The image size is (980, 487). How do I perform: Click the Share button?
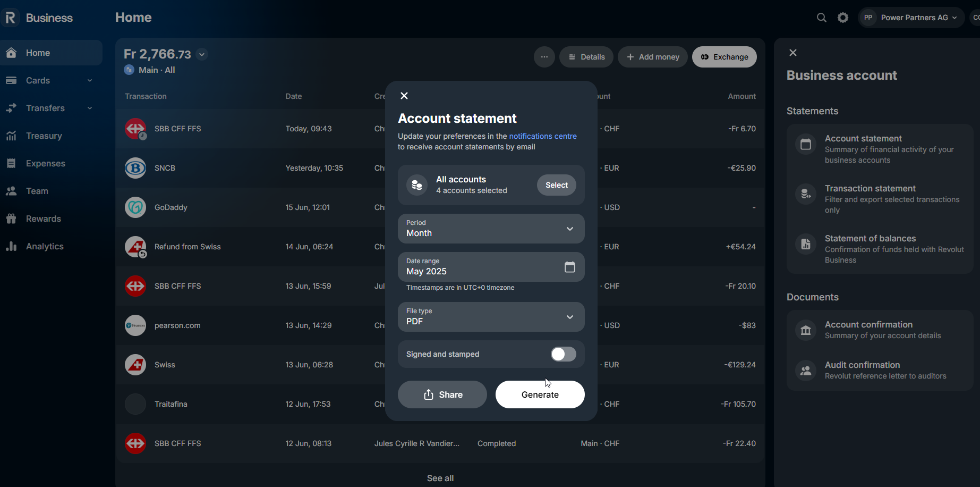click(x=442, y=394)
